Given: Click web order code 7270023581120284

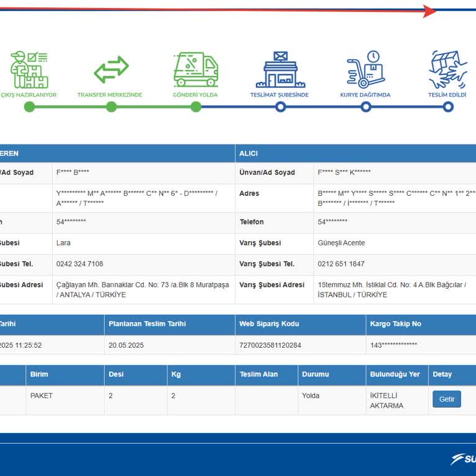Looking at the screenshot, I should 270,345.
